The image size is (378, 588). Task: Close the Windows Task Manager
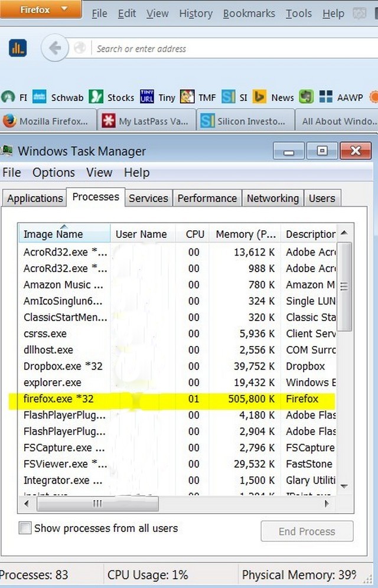[356, 151]
